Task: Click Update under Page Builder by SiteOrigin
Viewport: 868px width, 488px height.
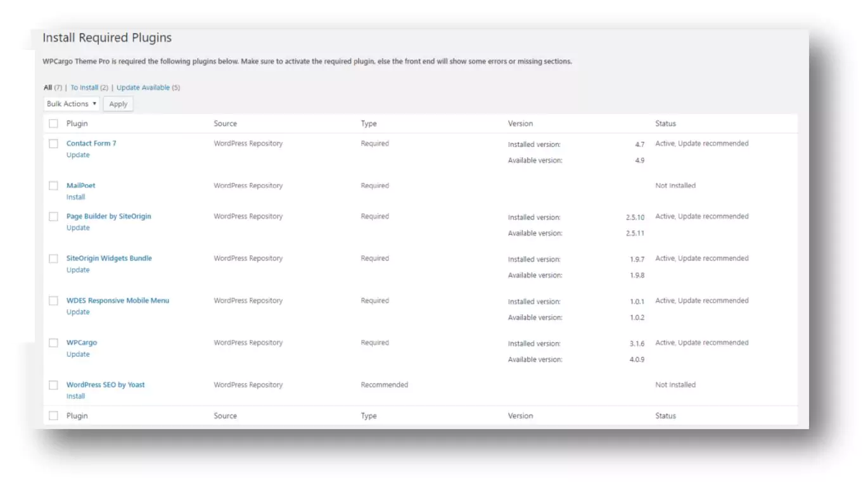Action: coord(78,228)
